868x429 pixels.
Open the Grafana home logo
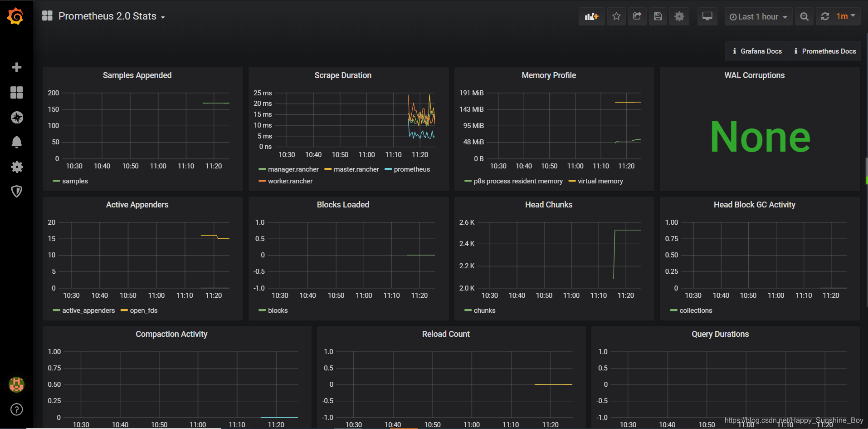pyautogui.click(x=15, y=16)
